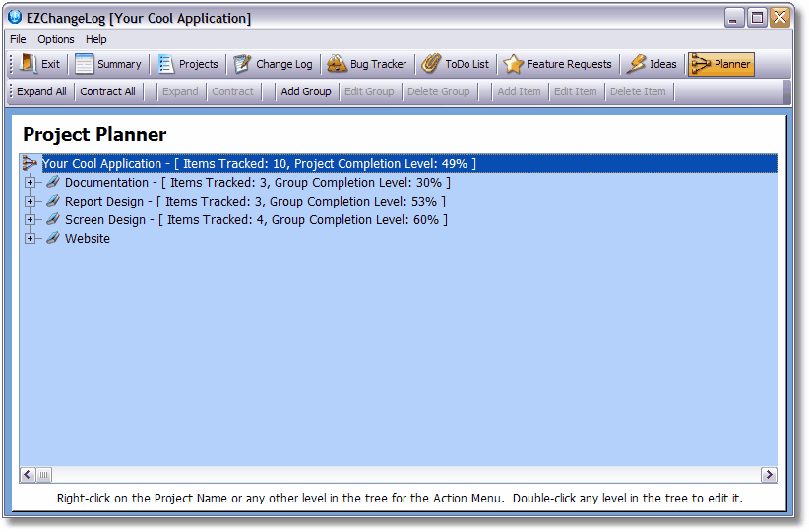Viewport: 809px width, 532px height.
Task: Click the Expand All button
Action: [41, 91]
